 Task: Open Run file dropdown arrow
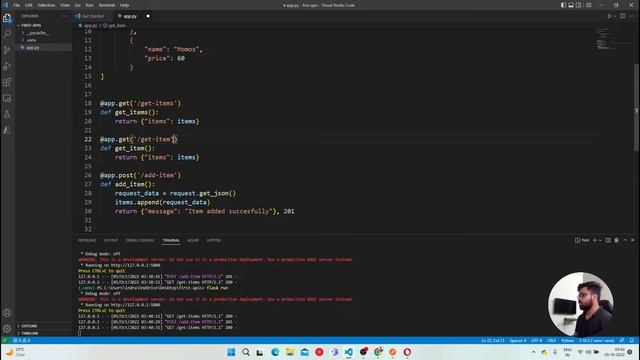point(615,16)
